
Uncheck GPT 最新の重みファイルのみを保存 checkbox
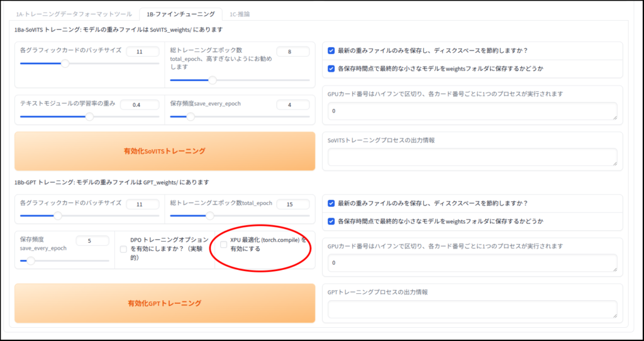[x=331, y=203]
